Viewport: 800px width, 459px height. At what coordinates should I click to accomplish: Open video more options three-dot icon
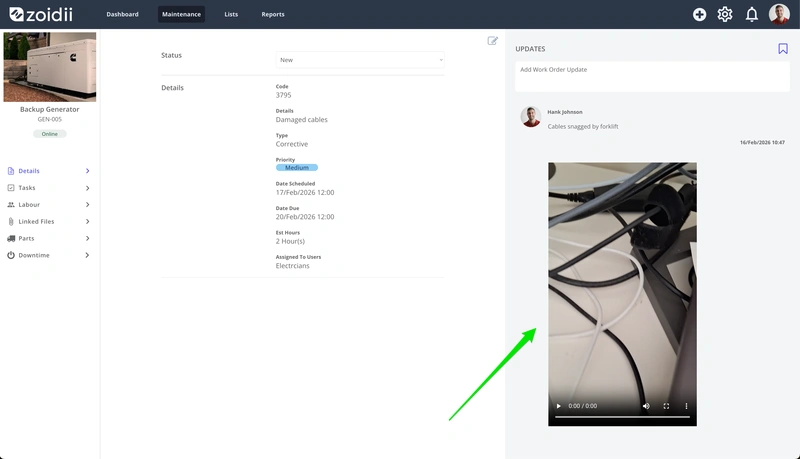[x=686, y=406]
